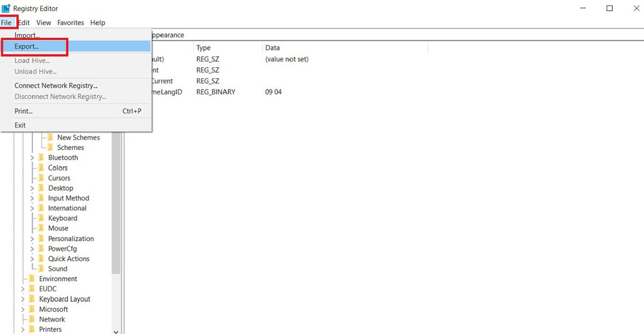Image resolution: width=644 pixels, height=334 pixels.
Task: Expand the Microsoft registry branch
Action: click(23, 309)
